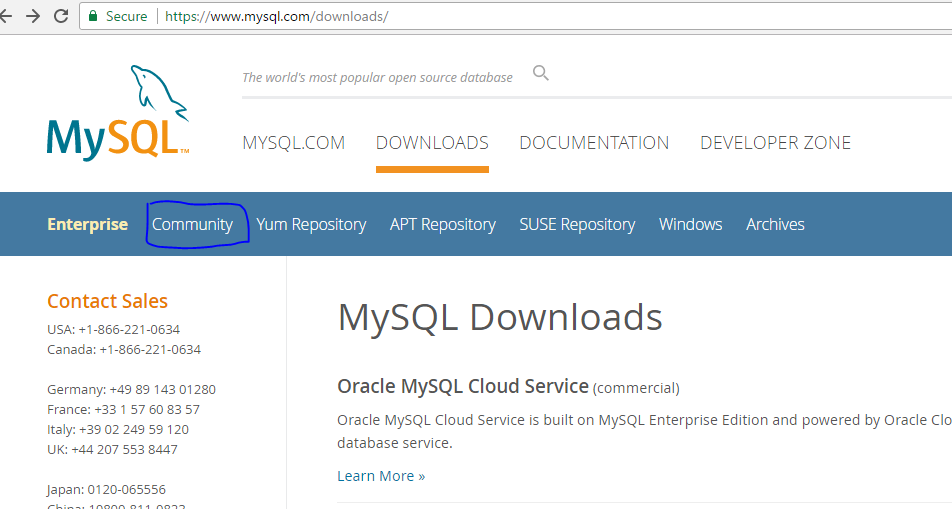
Task: Open the Windows downloads section
Action: [x=690, y=224]
